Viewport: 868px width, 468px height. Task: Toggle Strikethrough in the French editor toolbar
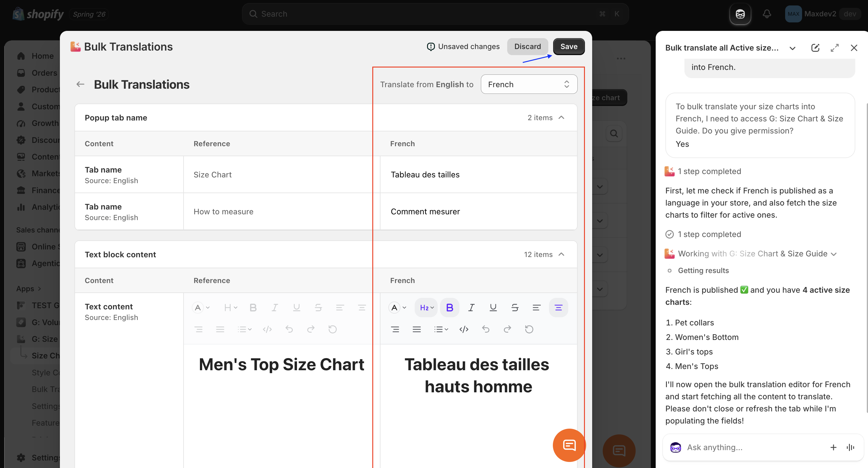[514, 308]
